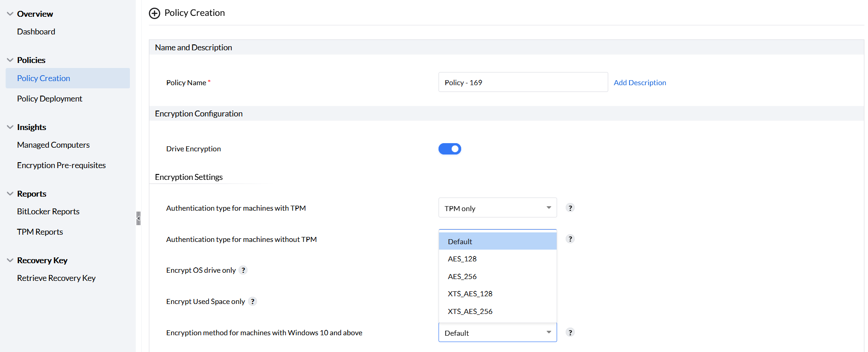Choose XTS_AES_128 encryption method option
The height and width of the screenshot is (352, 868).
(x=470, y=294)
